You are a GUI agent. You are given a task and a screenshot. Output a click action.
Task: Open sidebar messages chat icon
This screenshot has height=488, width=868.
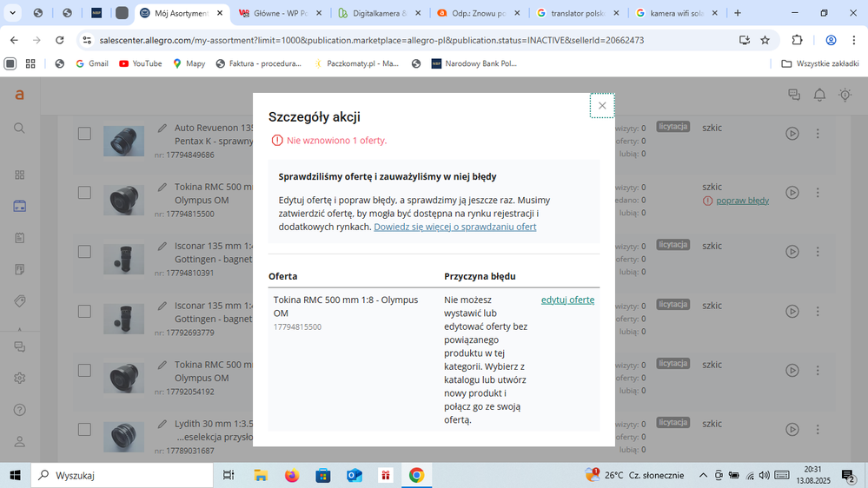[19, 347]
